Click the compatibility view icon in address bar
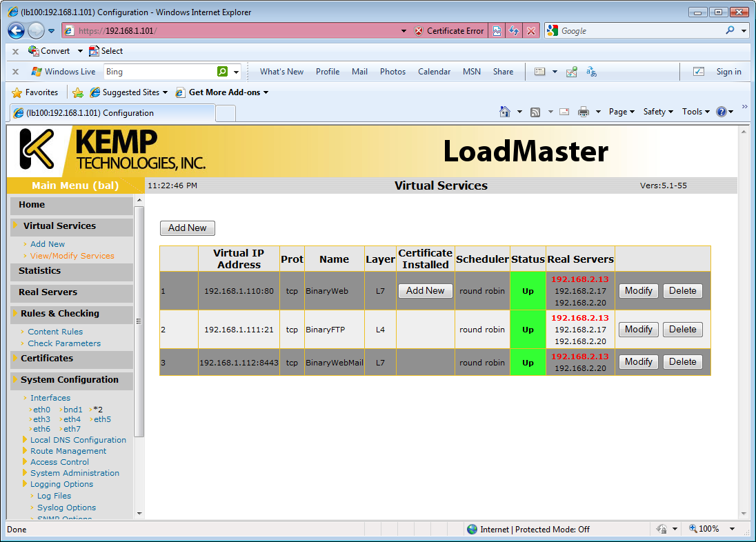756x542 pixels. coord(497,31)
